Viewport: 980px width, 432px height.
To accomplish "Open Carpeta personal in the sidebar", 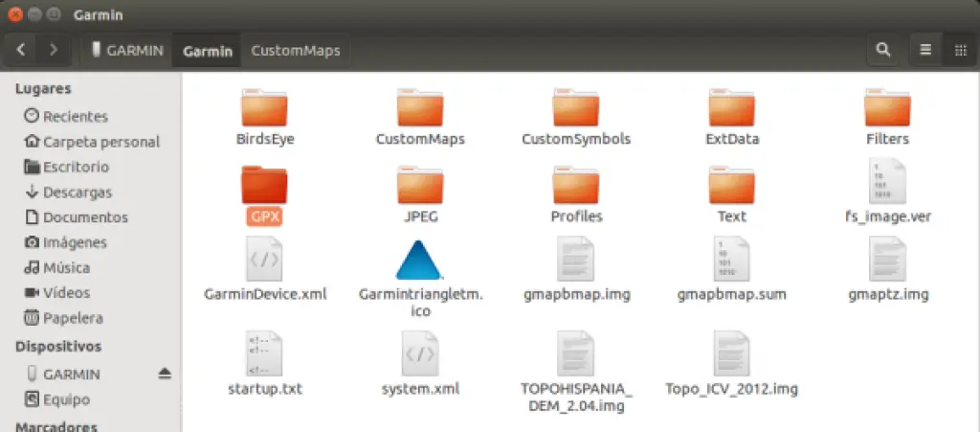I will pos(92,142).
